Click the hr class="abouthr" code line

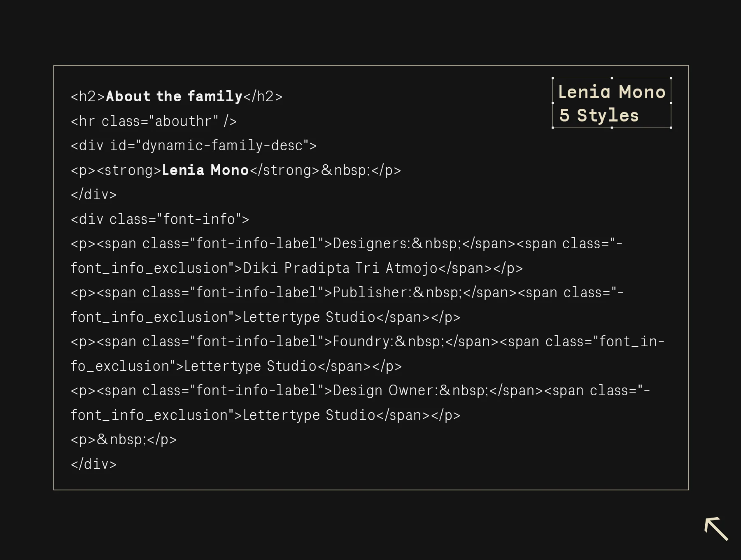coord(154,121)
